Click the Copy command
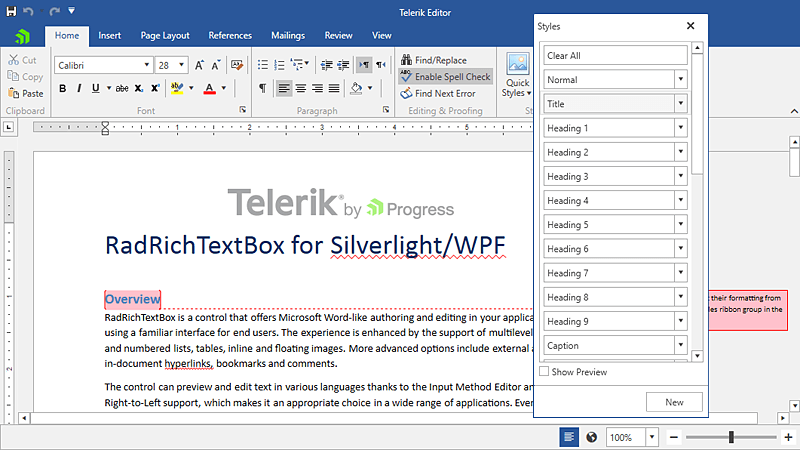 pyautogui.click(x=26, y=77)
